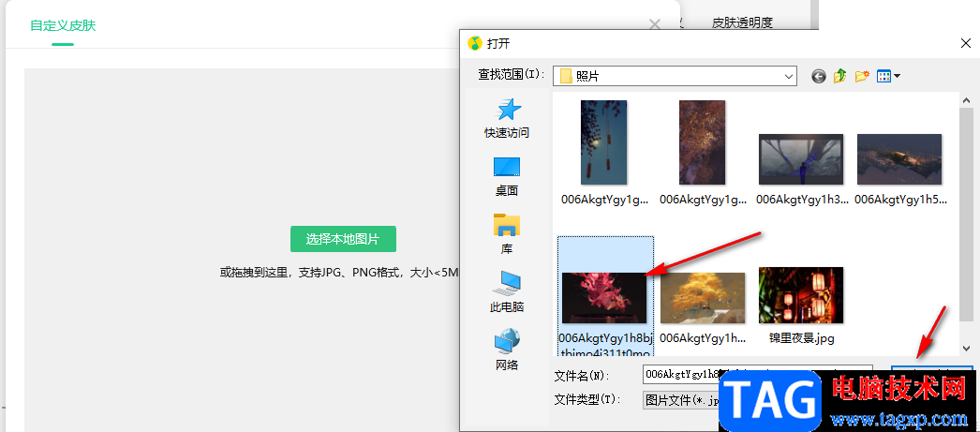Select the golden tree image thumbnail
This screenshot has width=980, height=432.
point(703,298)
